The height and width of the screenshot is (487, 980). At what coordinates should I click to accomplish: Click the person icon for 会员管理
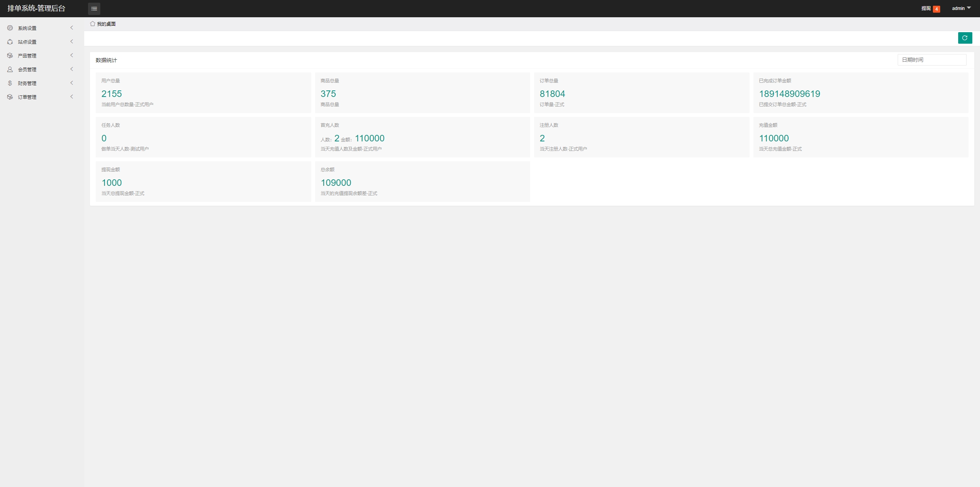(x=10, y=69)
